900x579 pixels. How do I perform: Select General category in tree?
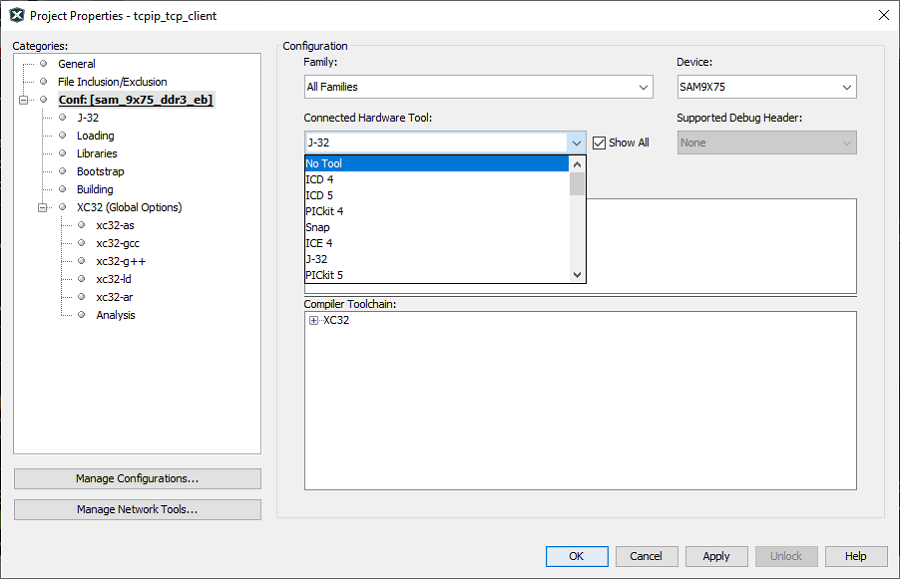point(76,64)
